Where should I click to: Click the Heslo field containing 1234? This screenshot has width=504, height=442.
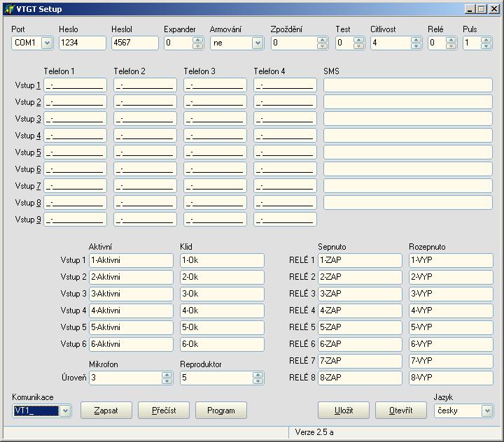coord(83,43)
